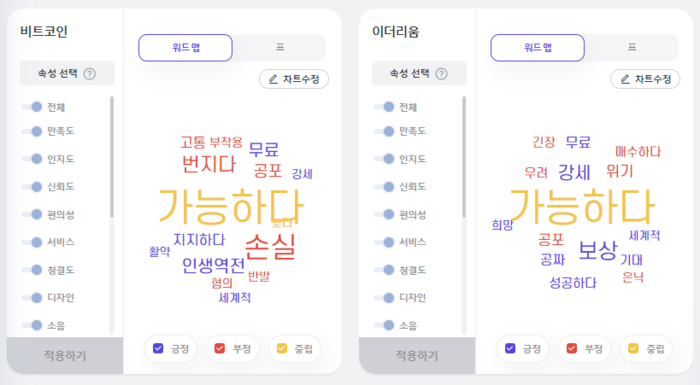
Task: Switch to 표 tab in 비트코인 panel
Action: (x=280, y=47)
